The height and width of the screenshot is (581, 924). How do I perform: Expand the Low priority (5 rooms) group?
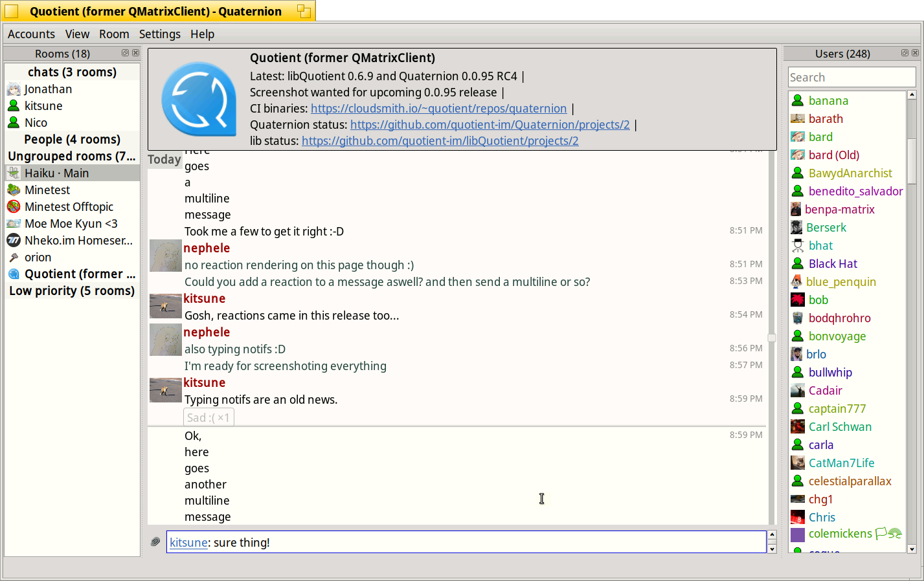72,290
